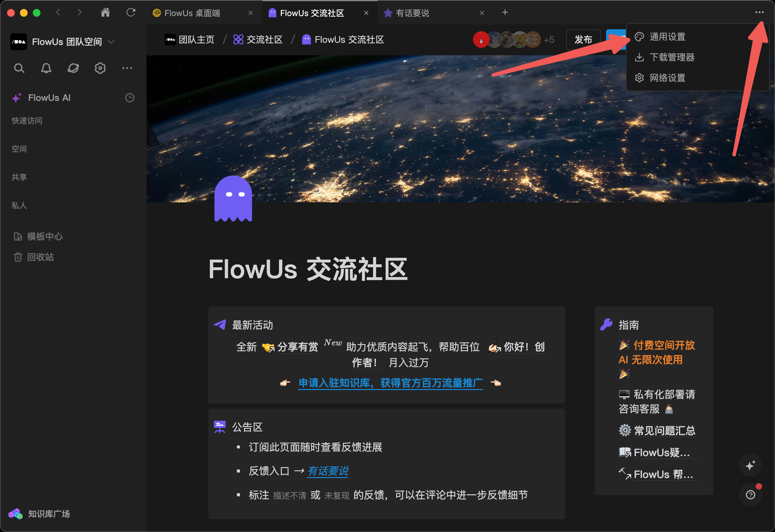Open 模板中心 in sidebar
This screenshot has width=775, height=532.
click(45, 236)
